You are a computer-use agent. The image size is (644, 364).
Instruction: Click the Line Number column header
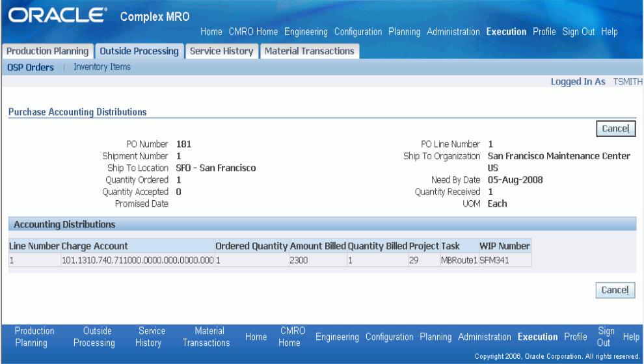click(x=34, y=246)
